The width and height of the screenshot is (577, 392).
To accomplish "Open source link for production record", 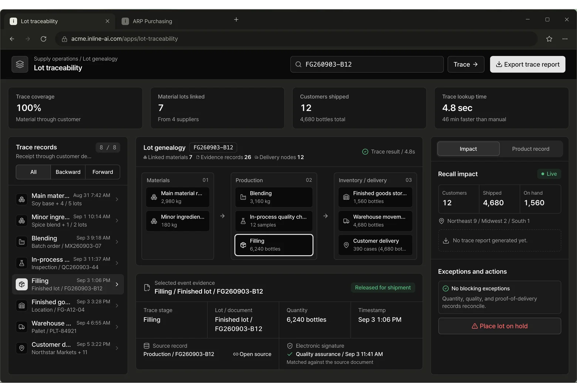I will pos(252,354).
